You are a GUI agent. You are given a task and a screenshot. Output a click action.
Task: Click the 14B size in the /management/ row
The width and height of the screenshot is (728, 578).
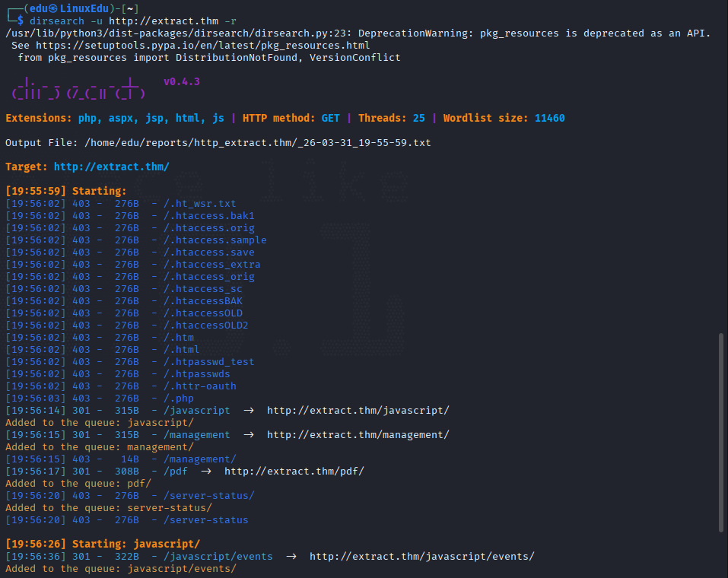[x=130, y=459]
